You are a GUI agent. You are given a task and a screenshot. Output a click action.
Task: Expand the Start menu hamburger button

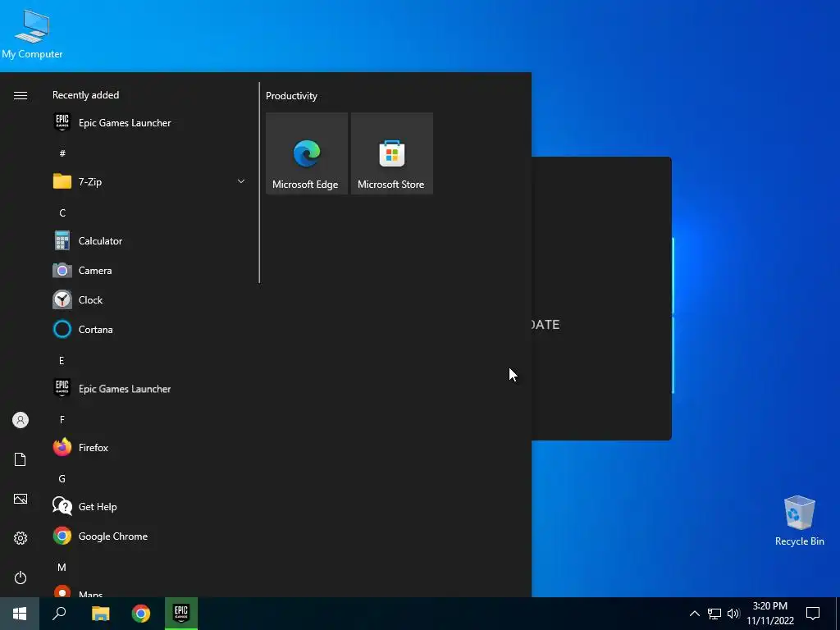(x=21, y=95)
